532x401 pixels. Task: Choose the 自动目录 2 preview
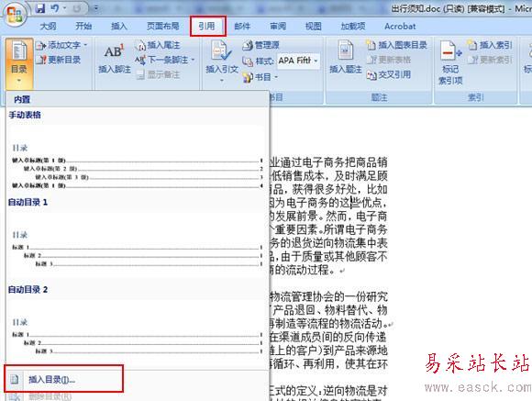point(137,332)
